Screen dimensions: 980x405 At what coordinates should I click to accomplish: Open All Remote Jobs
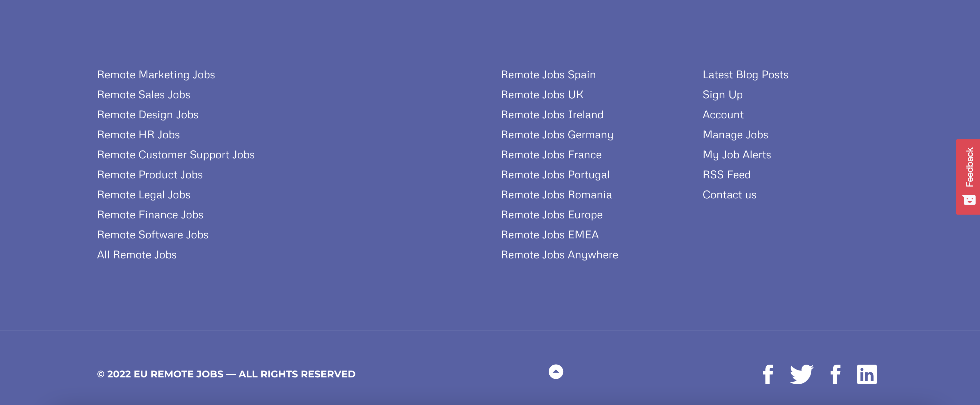click(137, 255)
